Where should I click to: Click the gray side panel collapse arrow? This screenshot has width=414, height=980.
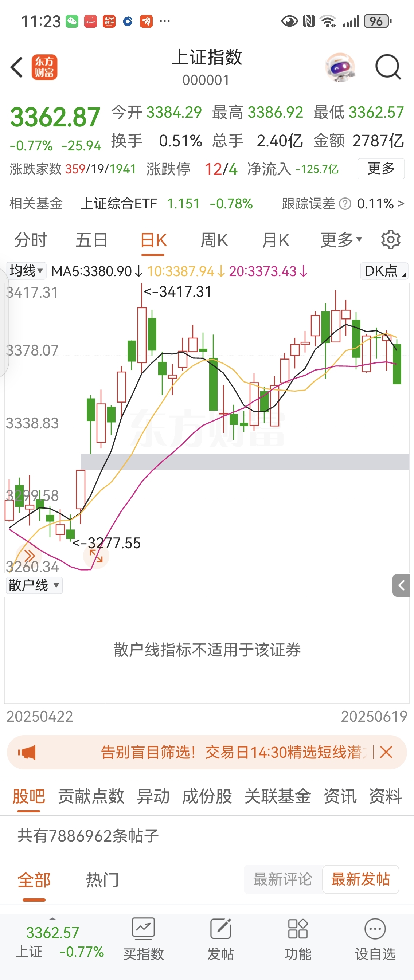tap(401, 585)
